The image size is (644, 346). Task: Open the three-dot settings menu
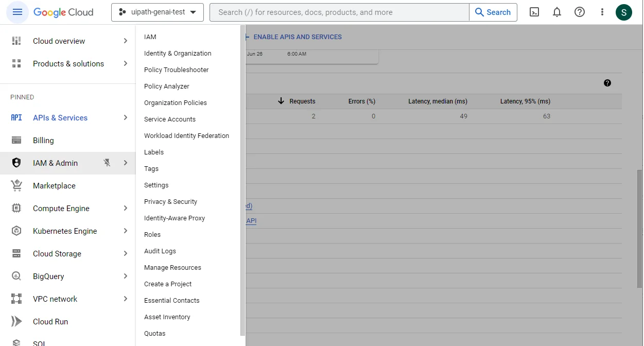click(602, 12)
